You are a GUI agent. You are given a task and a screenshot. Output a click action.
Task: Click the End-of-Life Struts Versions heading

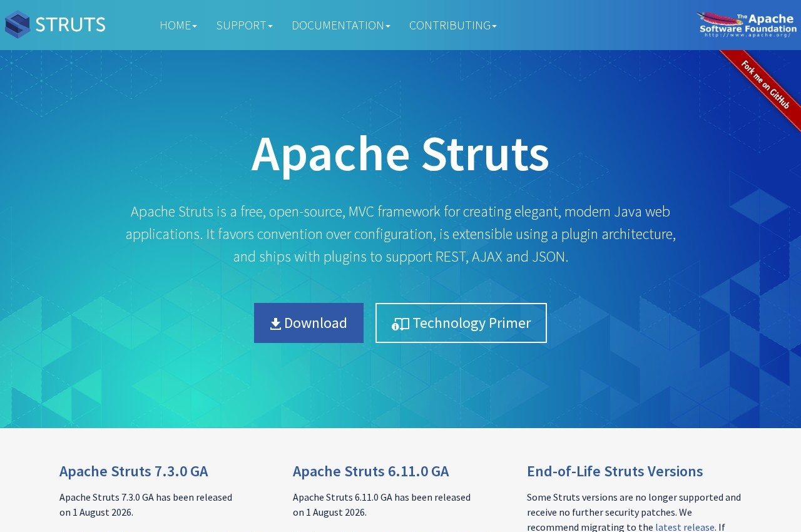coord(615,471)
